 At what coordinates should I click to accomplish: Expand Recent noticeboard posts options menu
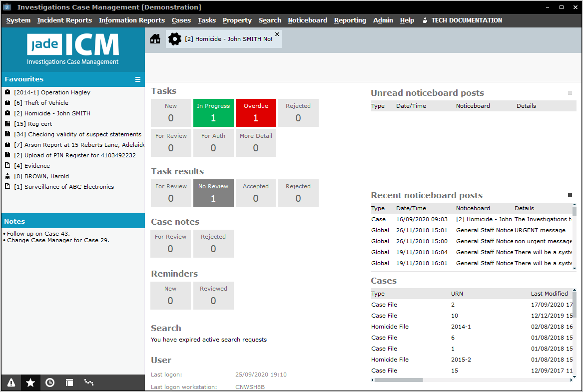coord(570,195)
